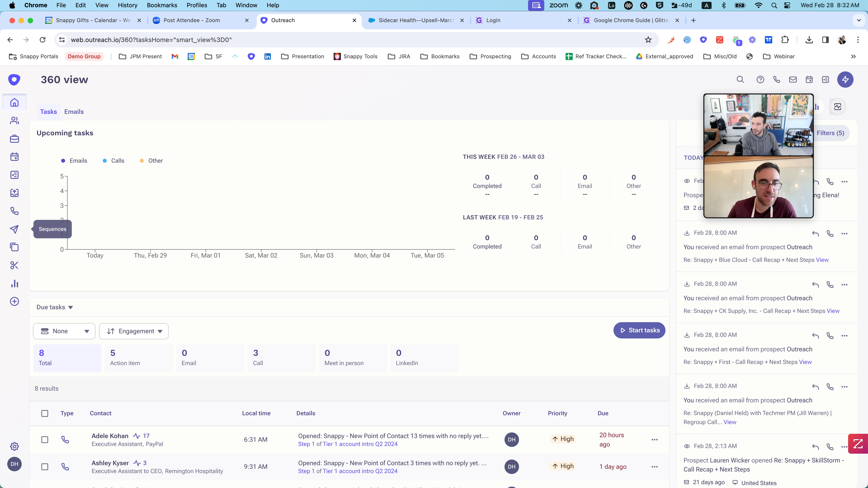Open the Demo Group bookmark
The height and width of the screenshot is (488, 868).
[x=84, y=56]
